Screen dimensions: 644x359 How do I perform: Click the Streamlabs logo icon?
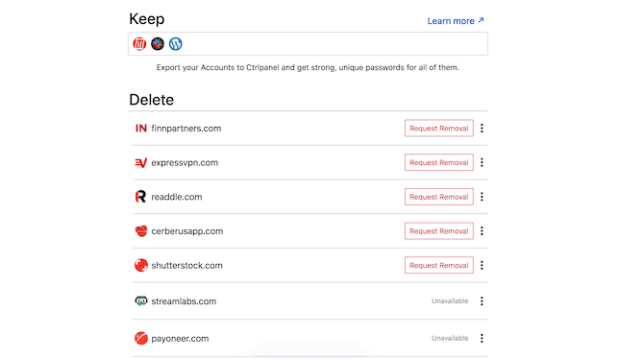(x=141, y=301)
